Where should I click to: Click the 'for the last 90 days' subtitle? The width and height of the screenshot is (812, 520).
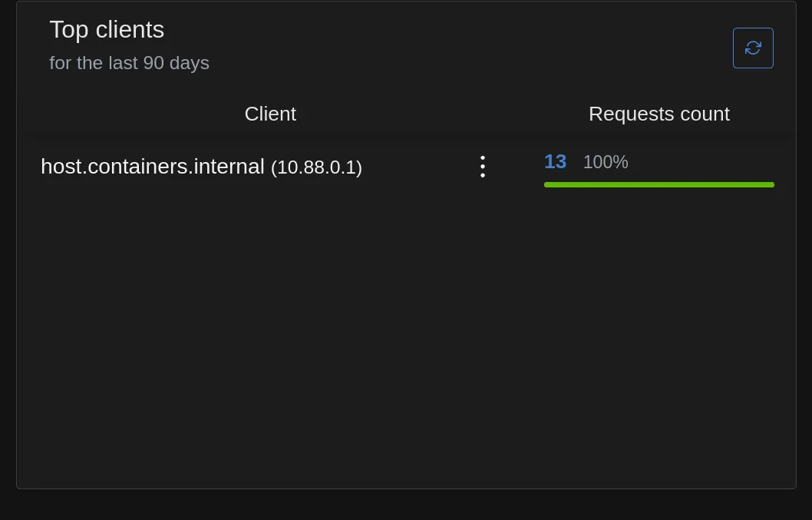click(x=129, y=63)
